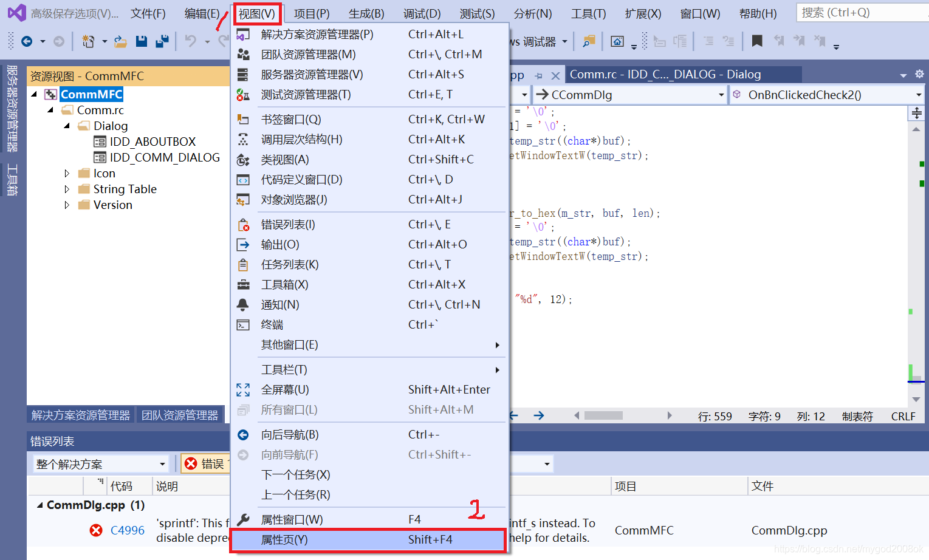
Task: Open the Debug menu
Action: click(422, 13)
